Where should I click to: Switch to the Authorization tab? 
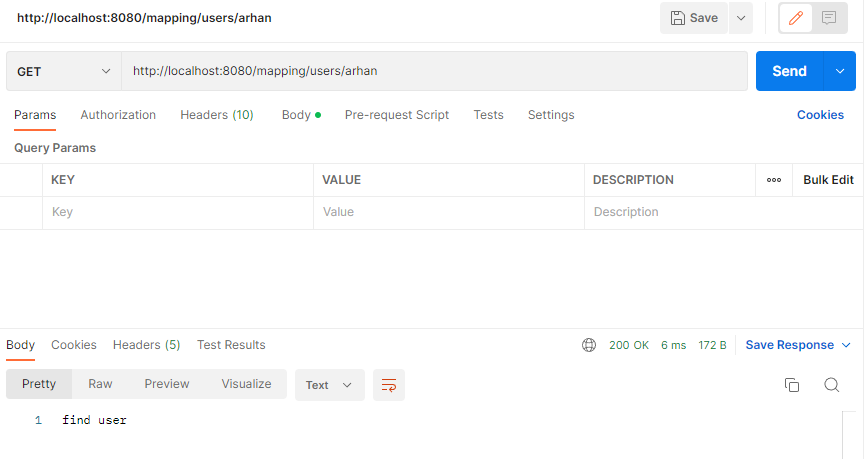(118, 115)
